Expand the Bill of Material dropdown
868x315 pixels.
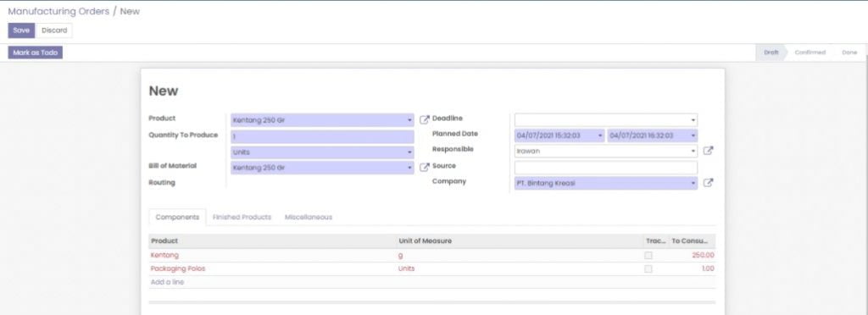(x=409, y=168)
